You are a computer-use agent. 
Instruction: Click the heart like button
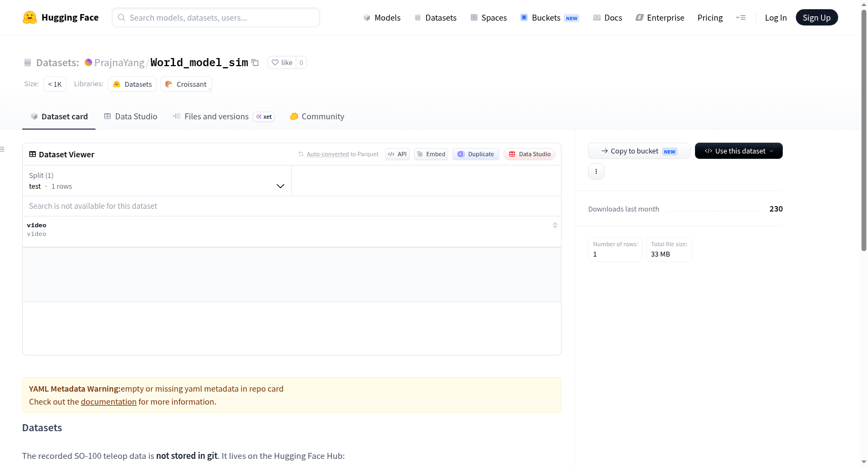point(282,62)
